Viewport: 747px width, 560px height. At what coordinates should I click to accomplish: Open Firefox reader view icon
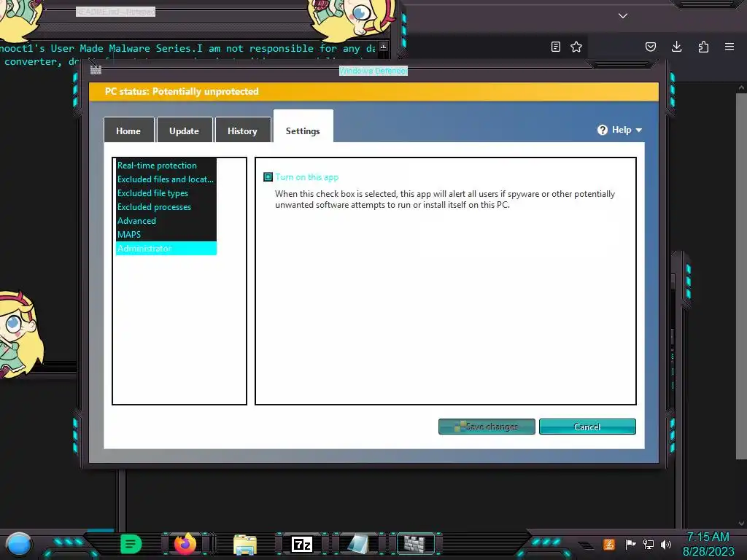[x=555, y=47]
